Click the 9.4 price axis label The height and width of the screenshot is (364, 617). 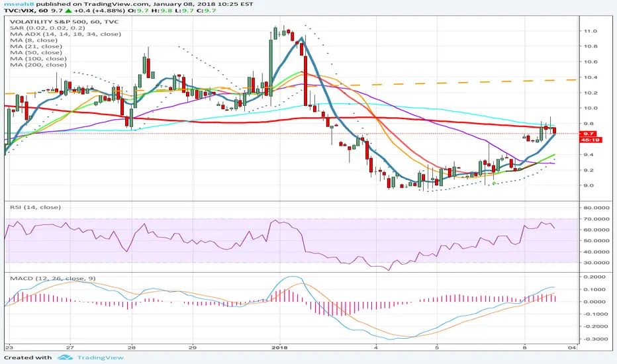[589, 155]
